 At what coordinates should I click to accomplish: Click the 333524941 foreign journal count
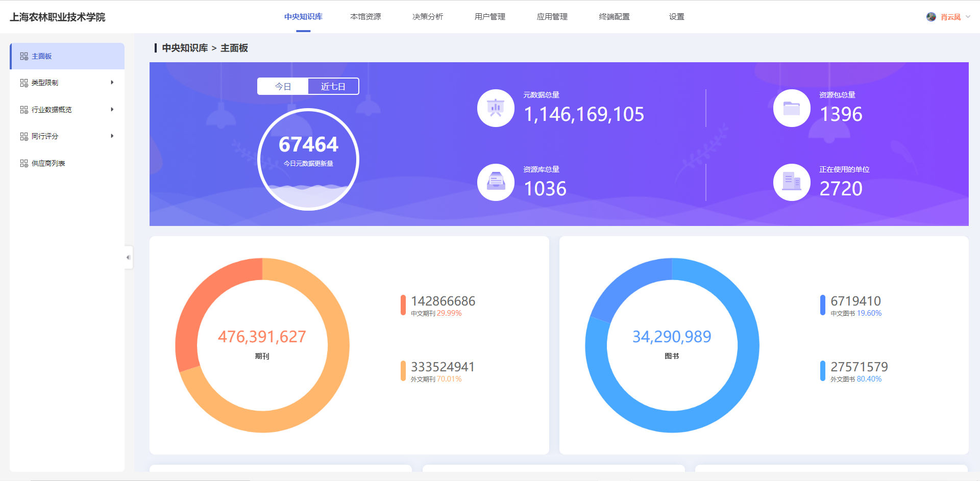[x=443, y=367]
